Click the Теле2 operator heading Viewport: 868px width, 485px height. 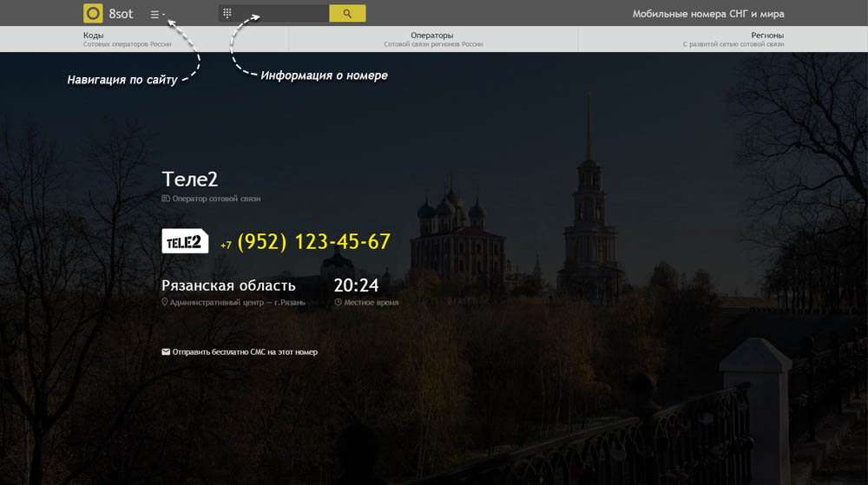[x=190, y=180]
